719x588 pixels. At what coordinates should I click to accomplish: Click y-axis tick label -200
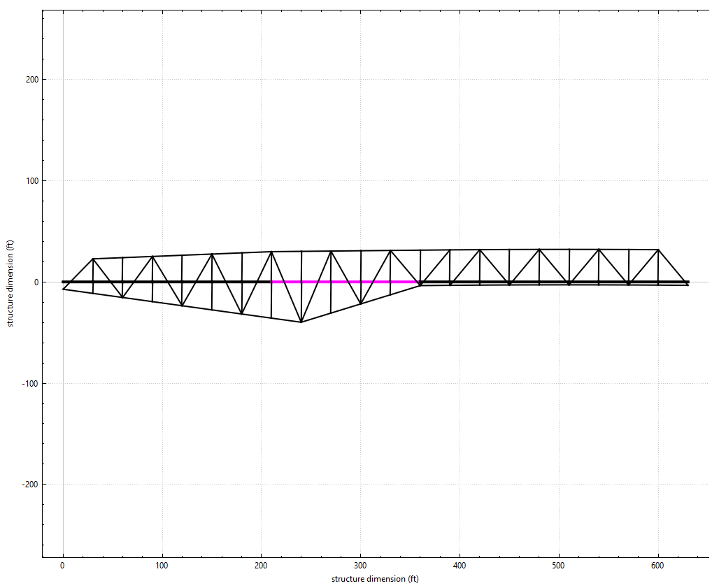[29, 485]
